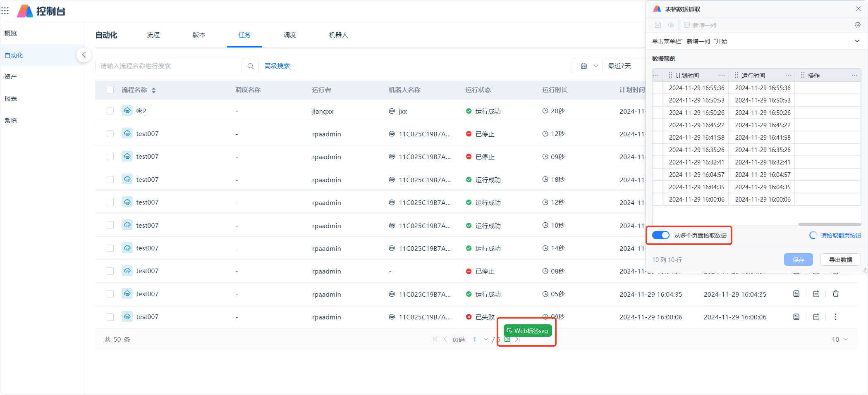The width and height of the screenshot is (868, 395).
Task: Go to first page in pagination
Action: click(435, 339)
